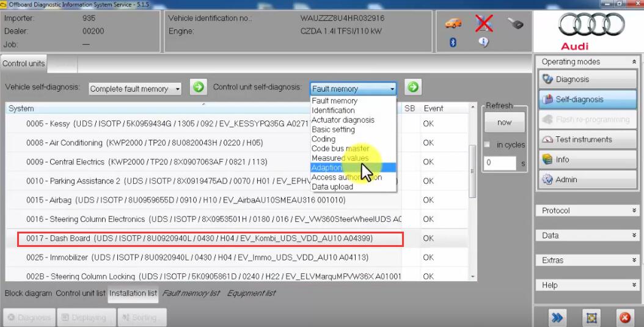Image resolution: width=644 pixels, height=327 pixels.
Task: Open Diagnosis operating mode
Action: (x=587, y=79)
